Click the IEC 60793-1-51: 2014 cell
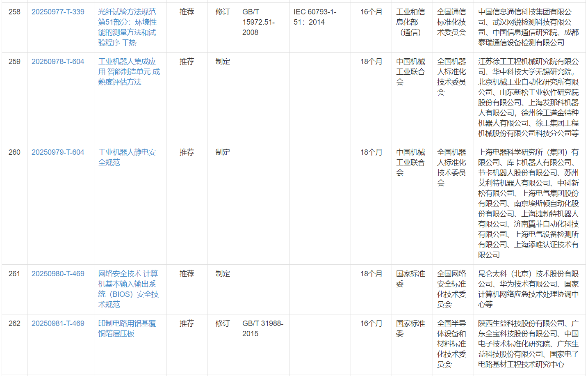Image resolution: width=588 pixels, height=376 pixels. (x=315, y=17)
